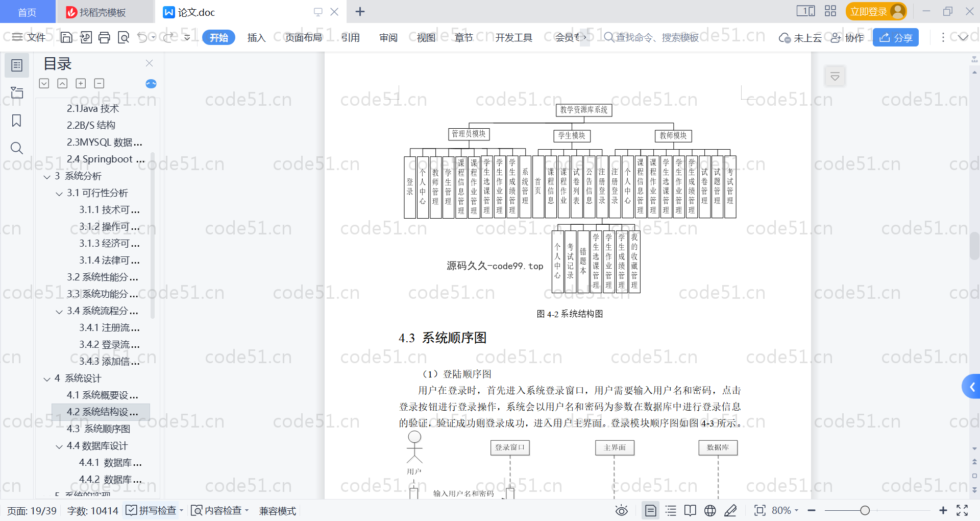Collapse the 4.4 数据库设计 node

59,446
